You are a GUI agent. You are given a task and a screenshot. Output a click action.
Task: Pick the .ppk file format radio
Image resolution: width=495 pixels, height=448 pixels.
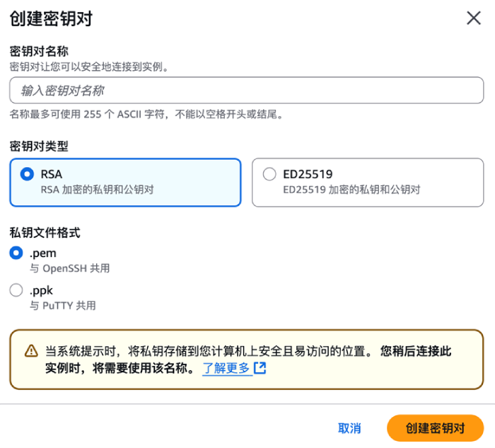16,290
